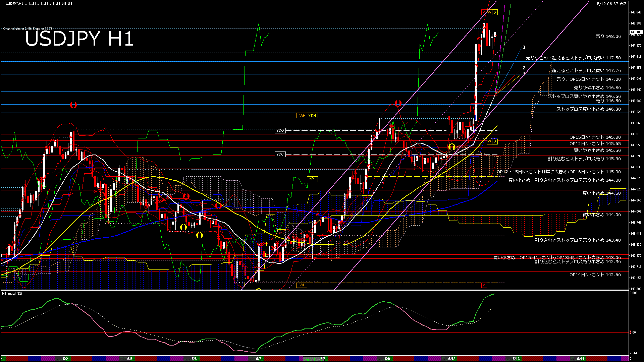Screen dimensions: 644x362
Task: Click the YDO dashed line label
Action: [x=280, y=130]
